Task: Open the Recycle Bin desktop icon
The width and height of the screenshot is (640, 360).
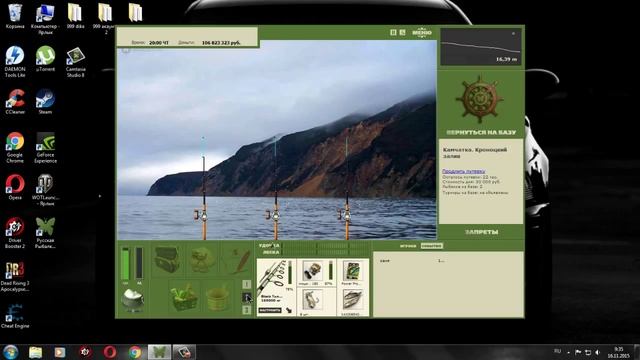Action: pyautogui.click(x=15, y=16)
